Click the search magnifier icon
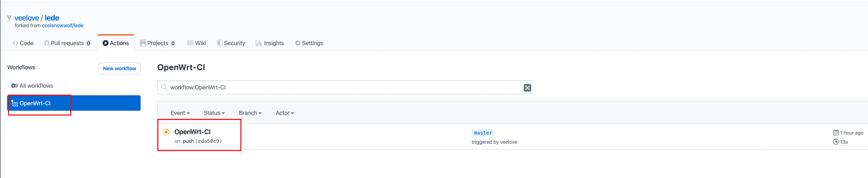Image resolution: width=868 pixels, height=178 pixels. coord(164,87)
